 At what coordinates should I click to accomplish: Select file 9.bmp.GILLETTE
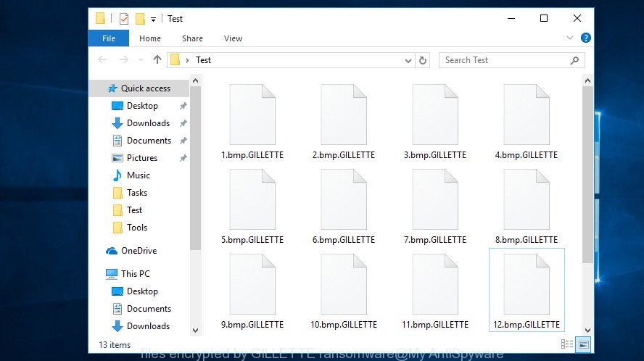point(252,291)
